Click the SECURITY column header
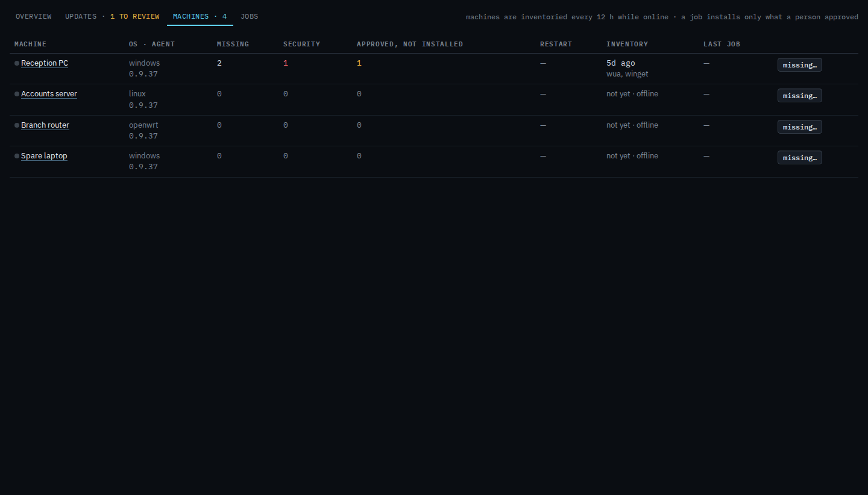This screenshot has width=868, height=495. 301,44
